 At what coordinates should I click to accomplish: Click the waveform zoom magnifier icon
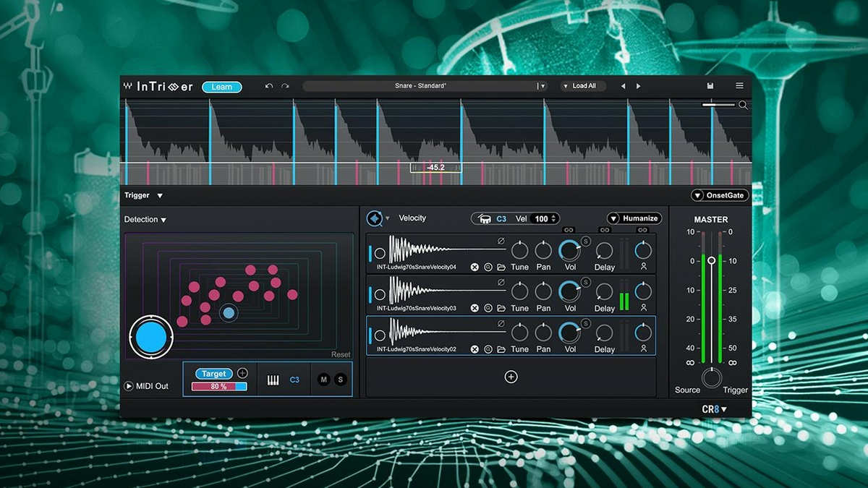(x=743, y=106)
